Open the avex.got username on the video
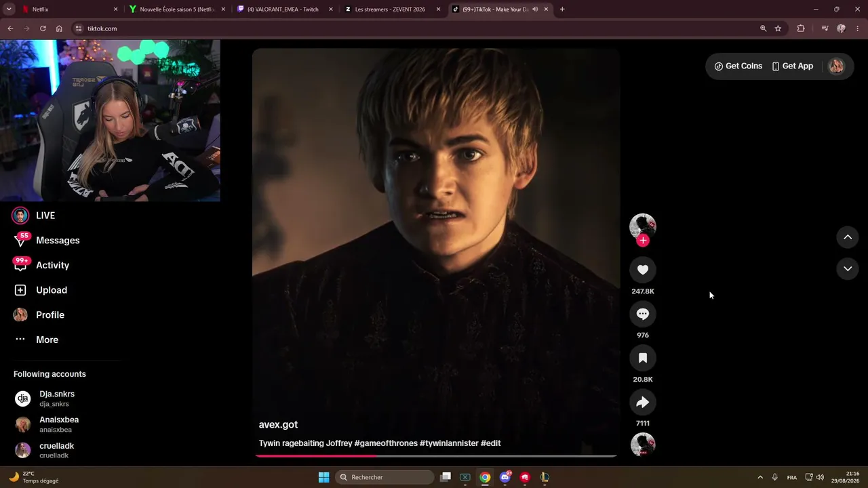This screenshot has height=488, width=868. (x=278, y=425)
